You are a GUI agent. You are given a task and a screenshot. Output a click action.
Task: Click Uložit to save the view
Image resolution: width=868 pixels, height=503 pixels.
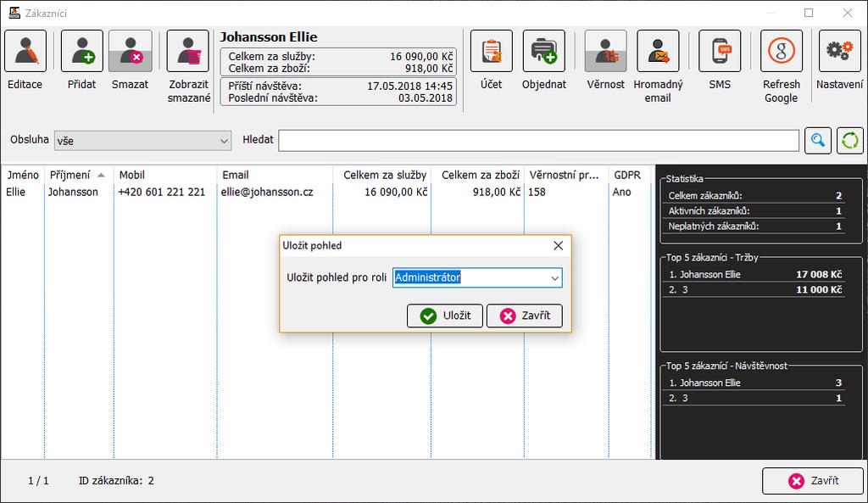pyautogui.click(x=445, y=316)
